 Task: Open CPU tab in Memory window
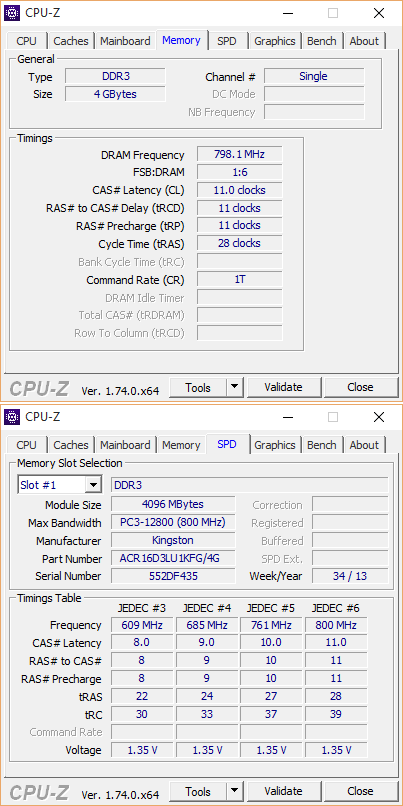tap(26, 41)
